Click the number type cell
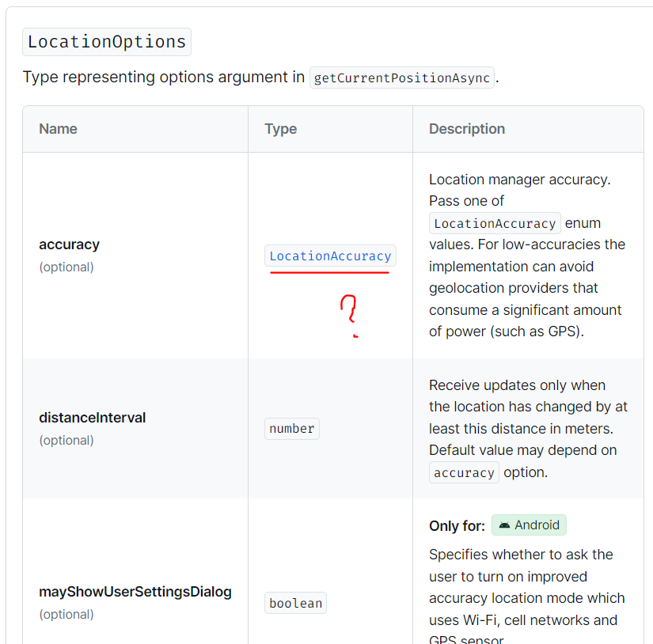The width and height of the screenshot is (653, 644). point(292,429)
